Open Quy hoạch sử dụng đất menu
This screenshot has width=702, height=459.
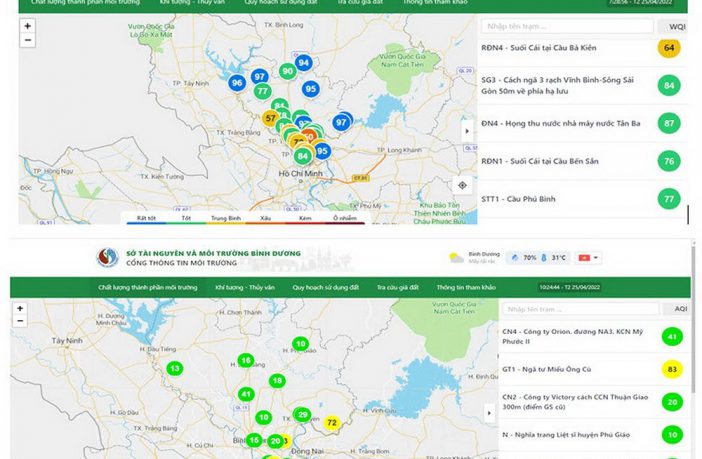pyautogui.click(x=326, y=287)
